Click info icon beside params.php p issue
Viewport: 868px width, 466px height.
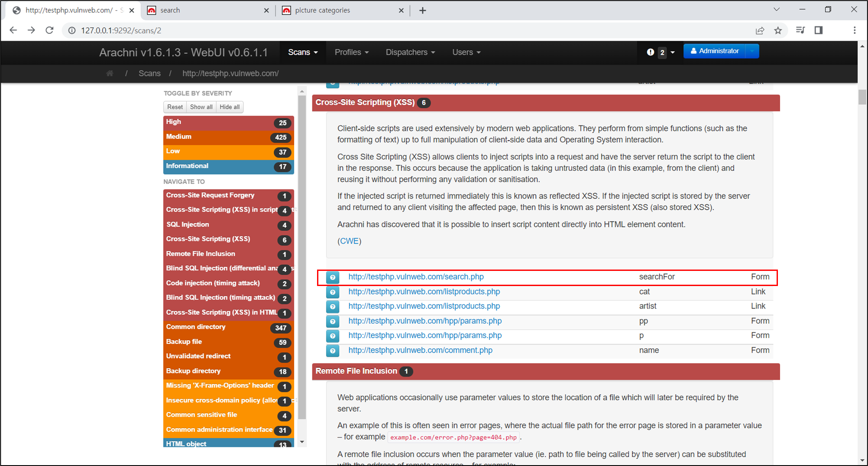pos(333,336)
